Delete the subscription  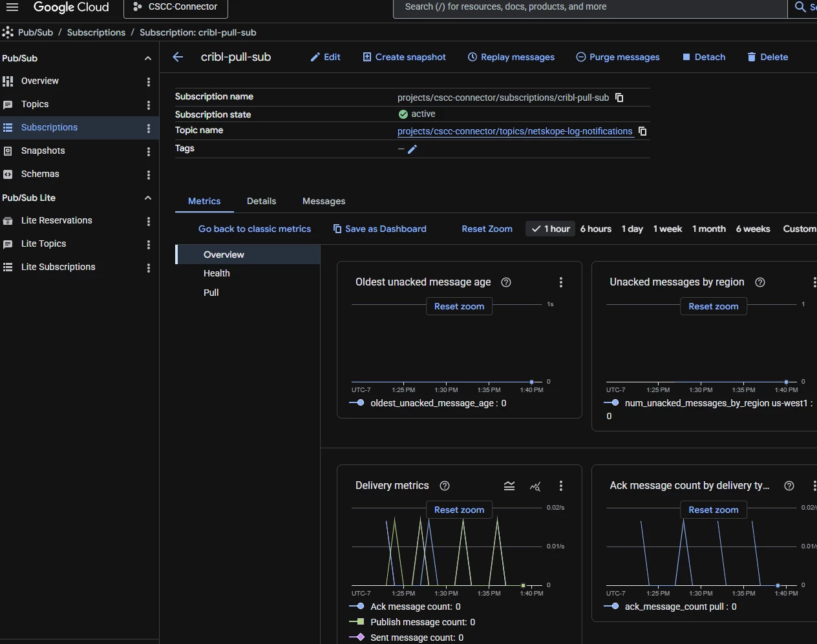coord(767,57)
